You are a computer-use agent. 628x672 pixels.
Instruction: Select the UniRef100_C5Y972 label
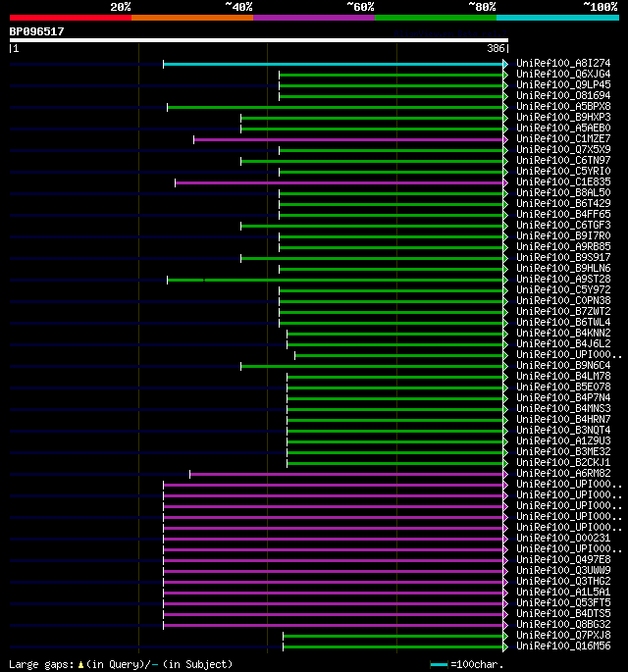pos(563,289)
